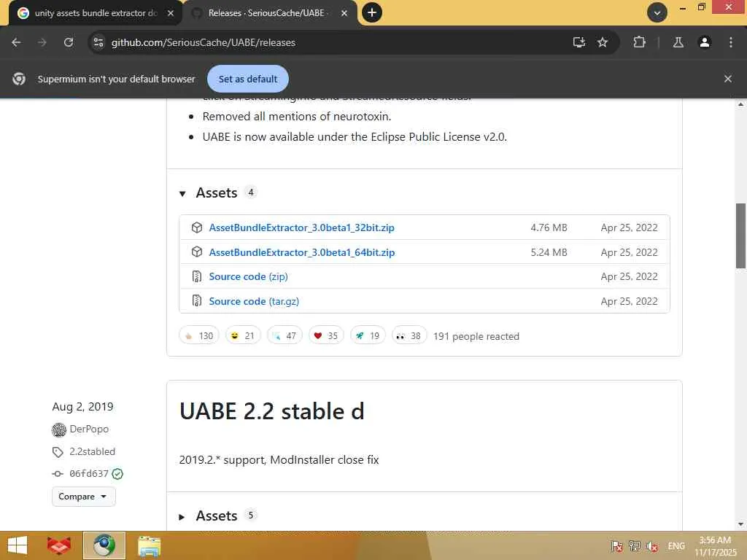Expand the Assets 5 section
The height and width of the screenshot is (560, 747).
182,517
